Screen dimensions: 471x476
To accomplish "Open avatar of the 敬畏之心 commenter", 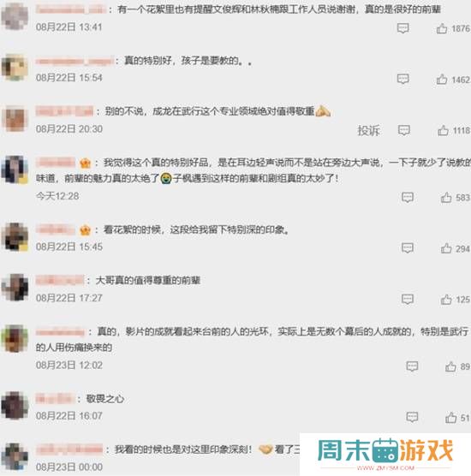I will (15, 405).
